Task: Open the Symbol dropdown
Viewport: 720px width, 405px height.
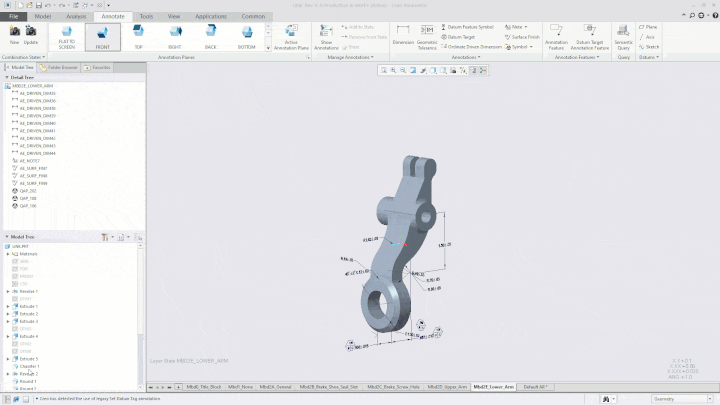Action: click(520, 47)
